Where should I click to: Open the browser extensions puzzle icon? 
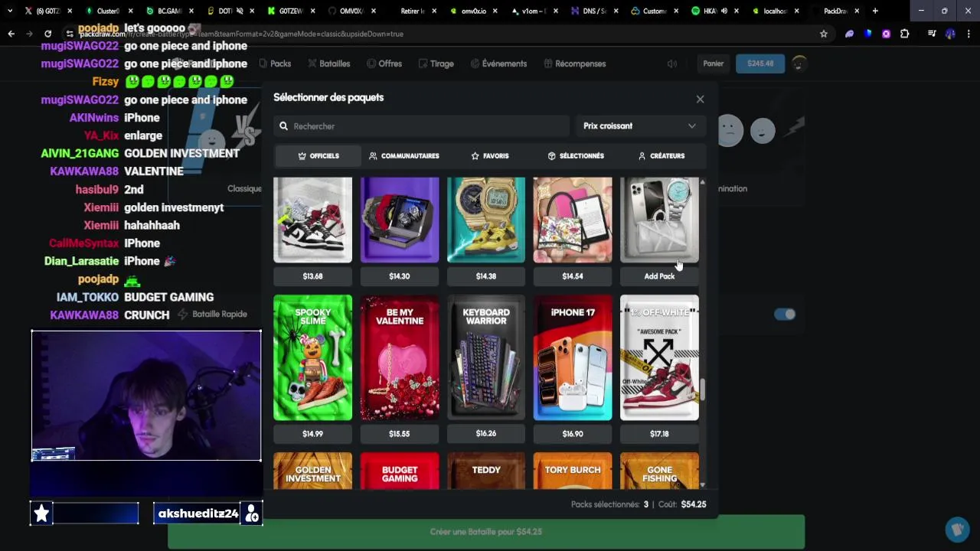(905, 34)
